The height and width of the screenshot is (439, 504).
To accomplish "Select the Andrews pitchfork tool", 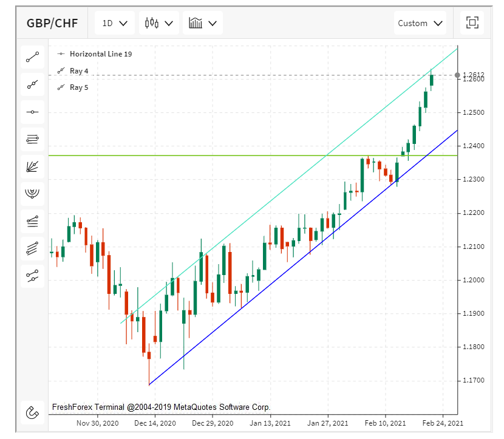I will coord(32,221).
